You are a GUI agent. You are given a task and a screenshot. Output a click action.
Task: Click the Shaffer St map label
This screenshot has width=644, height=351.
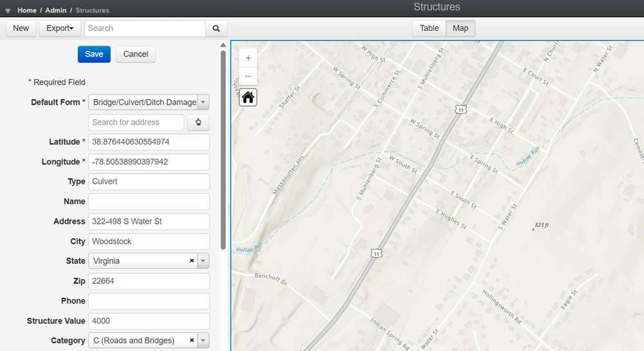point(290,97)
